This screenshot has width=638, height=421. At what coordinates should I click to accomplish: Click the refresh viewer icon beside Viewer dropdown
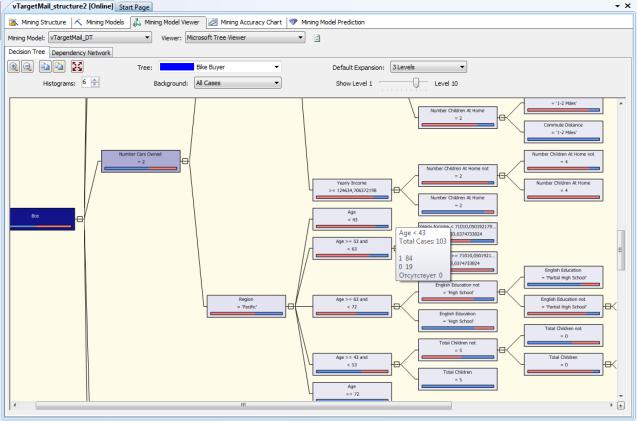317,38
